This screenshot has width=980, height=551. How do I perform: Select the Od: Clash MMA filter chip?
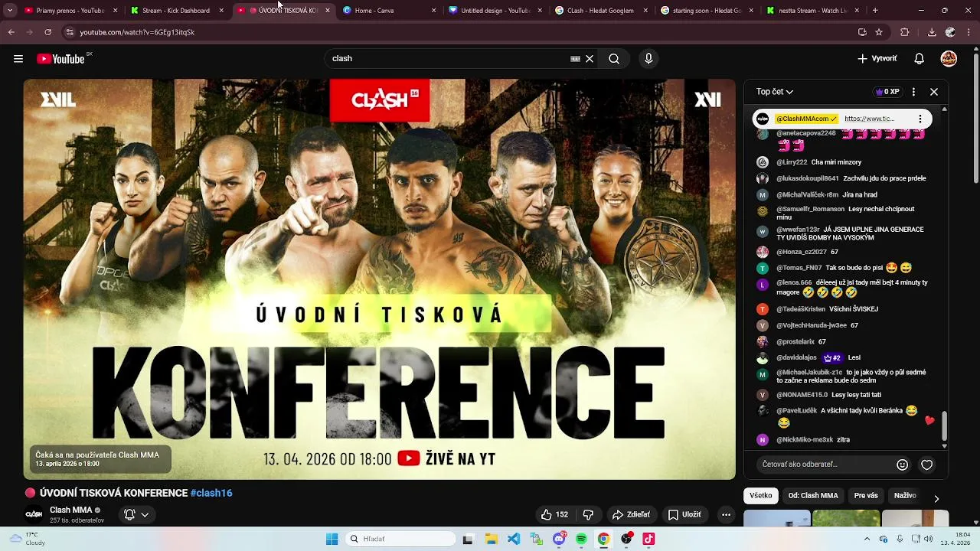pos(813,496)
